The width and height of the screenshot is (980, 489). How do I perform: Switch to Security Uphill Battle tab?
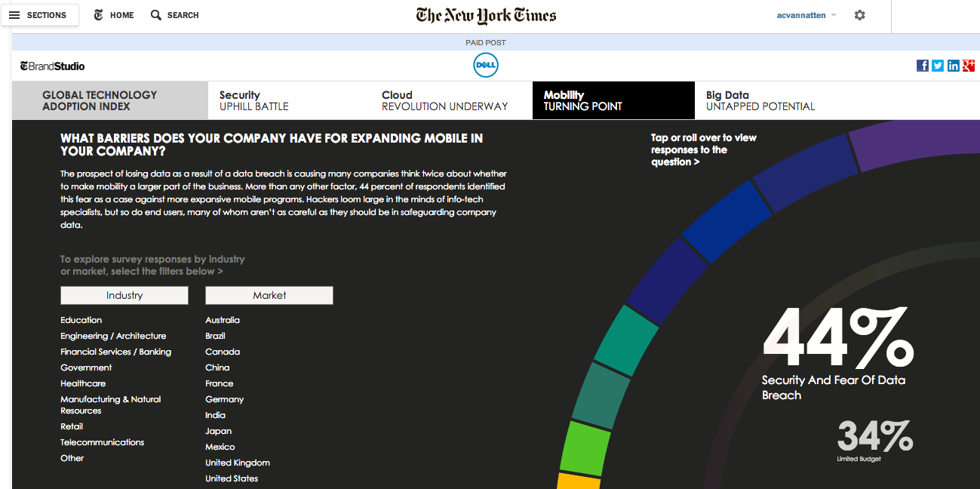click(x=289, y=100)
